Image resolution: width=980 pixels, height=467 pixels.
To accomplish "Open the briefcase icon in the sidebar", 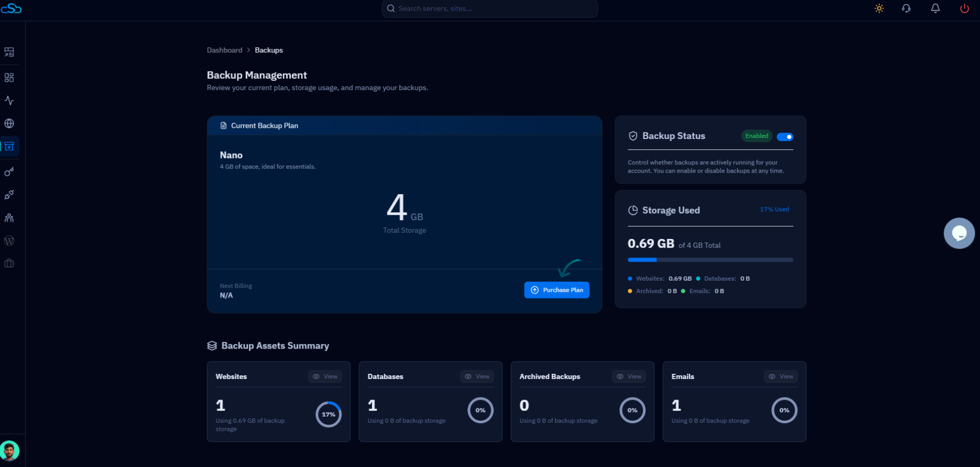I will (9, 264).
